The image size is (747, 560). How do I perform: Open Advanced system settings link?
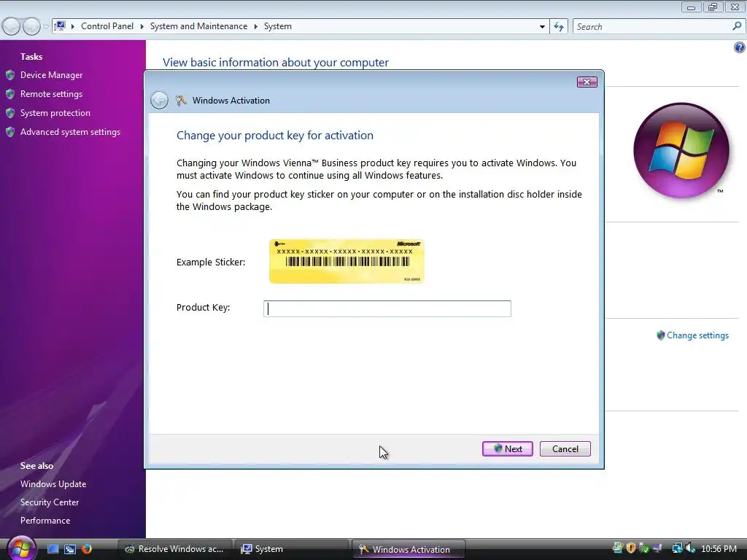[70, 132]
